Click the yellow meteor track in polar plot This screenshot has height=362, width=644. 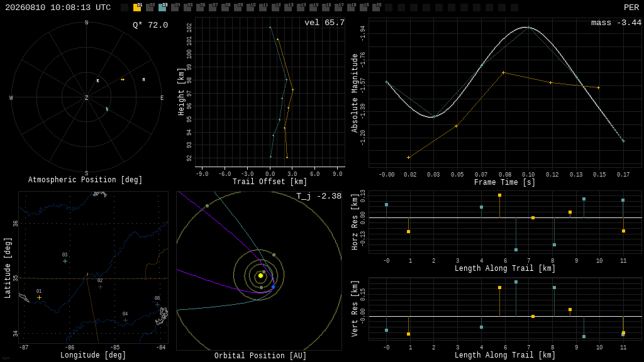(x=123, y=80)
